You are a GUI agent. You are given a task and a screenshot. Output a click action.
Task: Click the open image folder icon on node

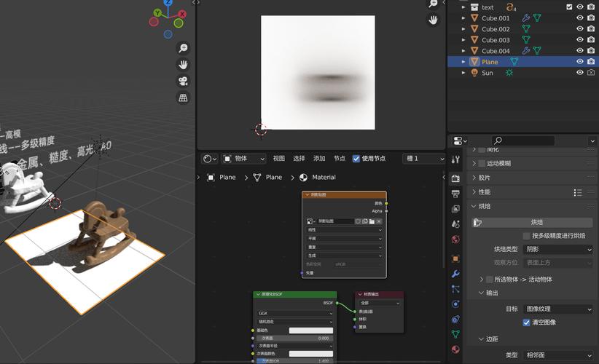tap(372, 221)
